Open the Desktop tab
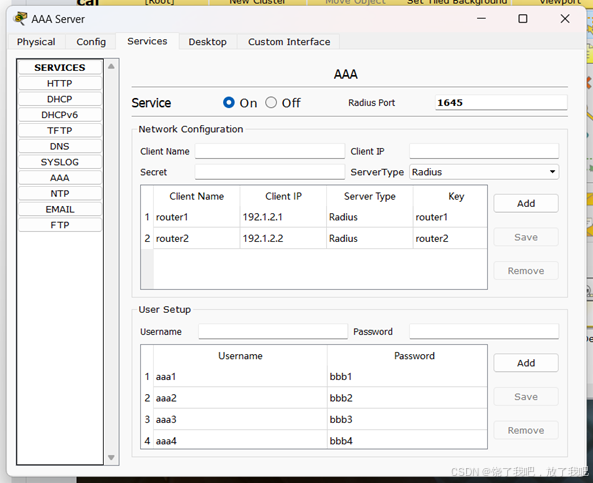The image size is (593, 483). tap(207, 42)
